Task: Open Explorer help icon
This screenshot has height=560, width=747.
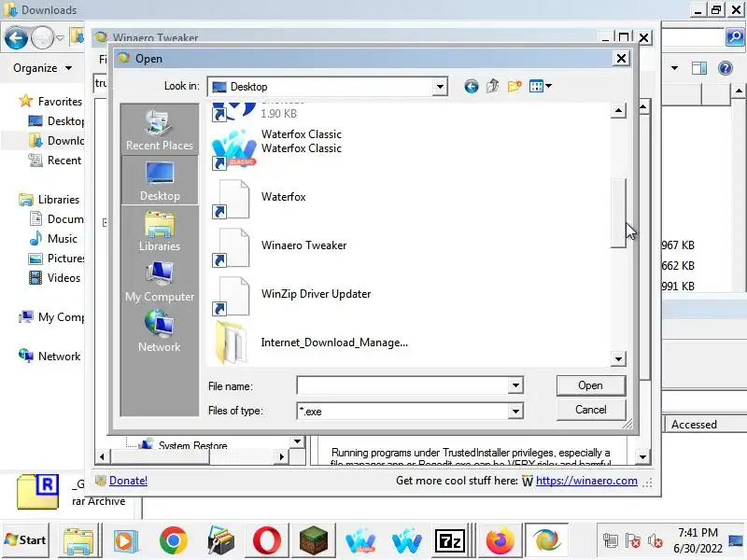Action: point(726,68)
